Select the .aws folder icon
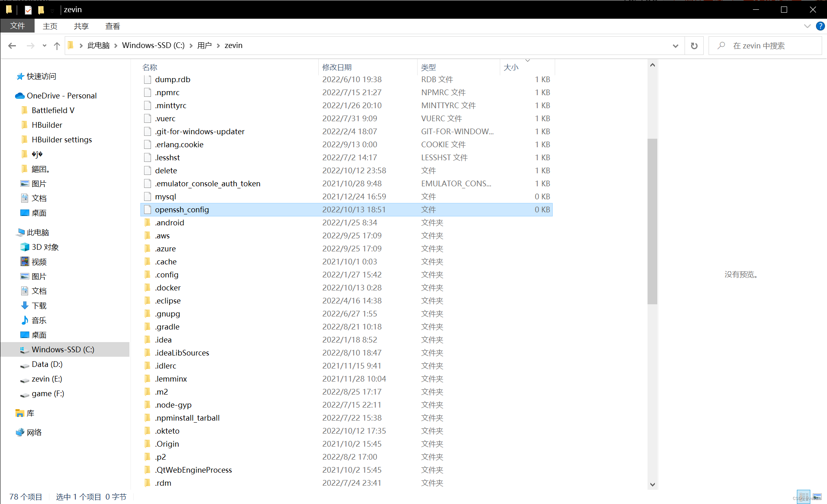This screenshot has height=504, width=827. (x=147, y=236)
